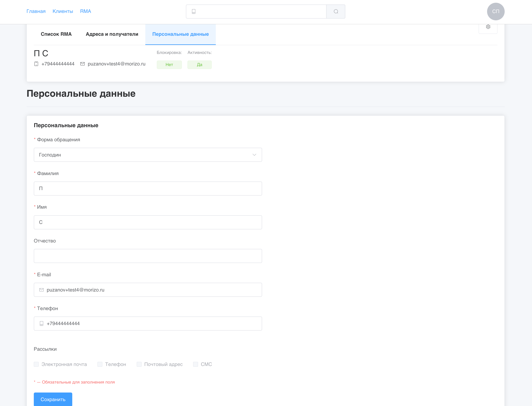532x406 pixels.
Task: Click the phone icon in search bar
Action: click(x=194, y=11)
